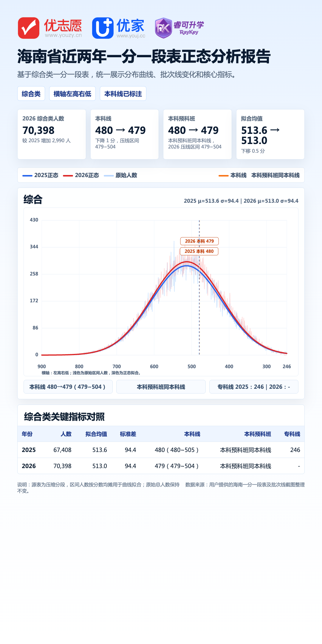Click the light blue 原始人数 legend swatch

click(x=109, y=176)
